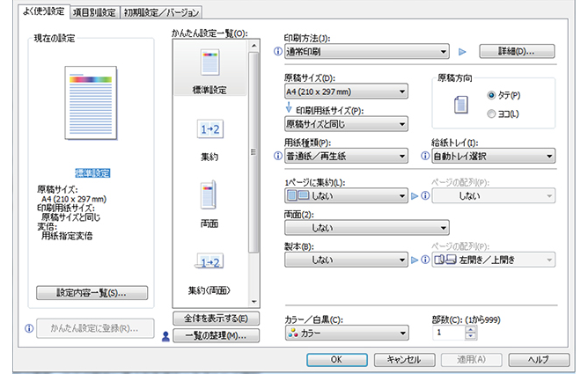Image resolution: width=588 pixels, height=374 pixels.
Task: Increase 部数 with up stepper arrow
Action: pyautogui.click(x=471, y=329)
